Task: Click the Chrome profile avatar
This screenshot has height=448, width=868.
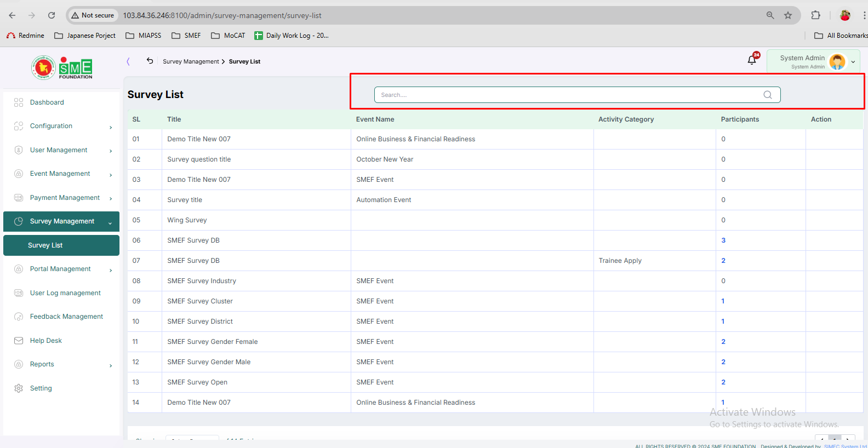Action: point(845,15)
